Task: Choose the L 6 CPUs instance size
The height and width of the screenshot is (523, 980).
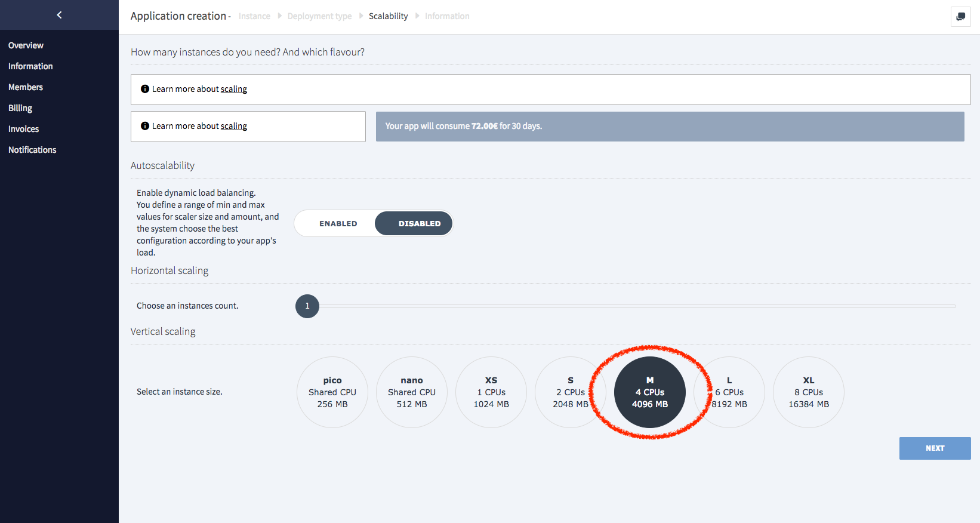Action: click(x=729, y=392)
